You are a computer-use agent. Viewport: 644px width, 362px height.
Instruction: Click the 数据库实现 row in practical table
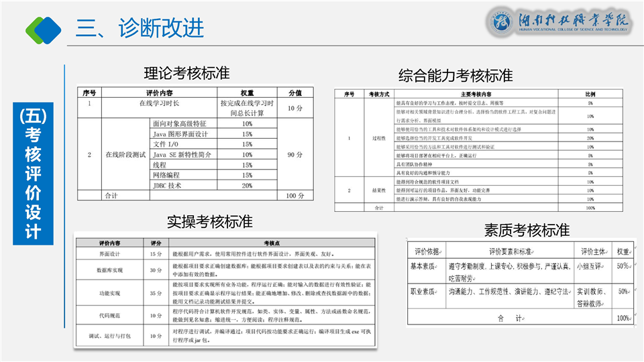(110, 270)
